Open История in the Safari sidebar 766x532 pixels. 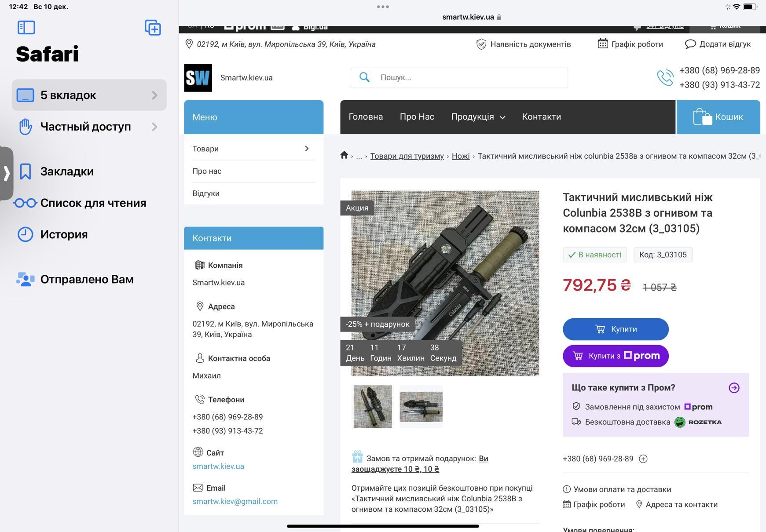[64, 234]
